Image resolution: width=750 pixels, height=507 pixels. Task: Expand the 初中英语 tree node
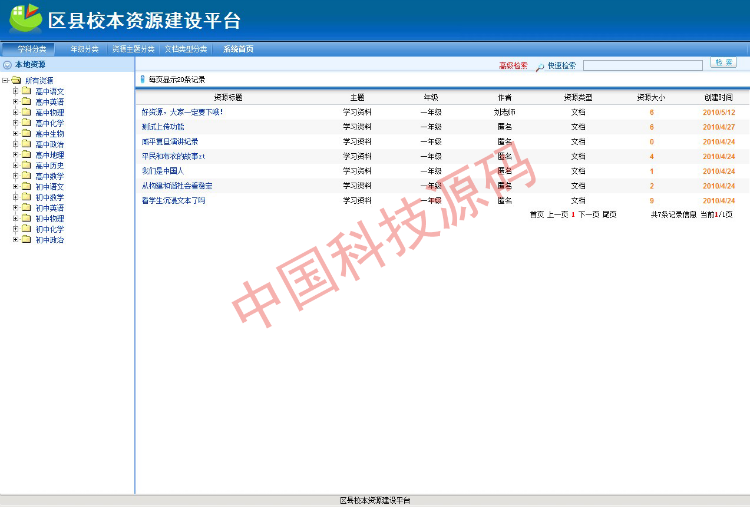pyautogui.click(x=15, y=208)
